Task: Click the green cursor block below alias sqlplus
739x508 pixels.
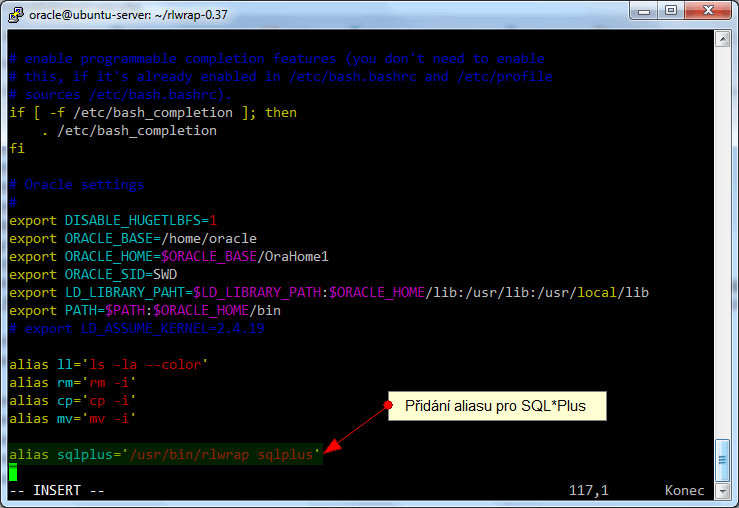Action: [13, 472]
